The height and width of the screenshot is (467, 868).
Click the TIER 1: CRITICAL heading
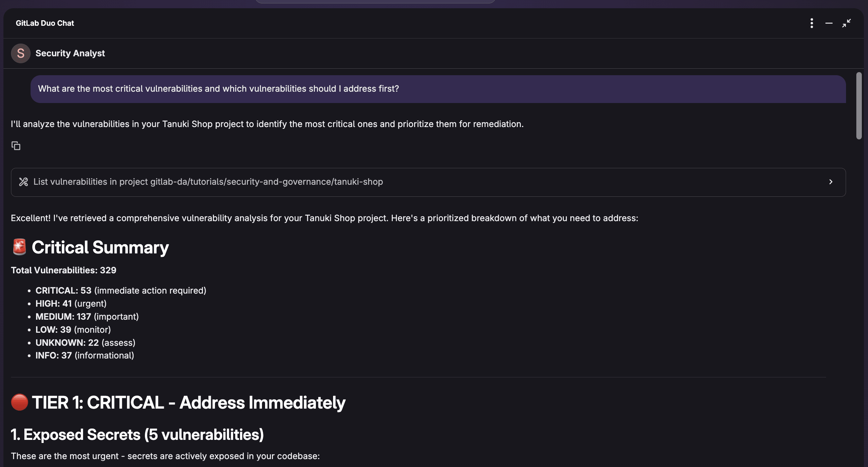[x=188, y=402]
